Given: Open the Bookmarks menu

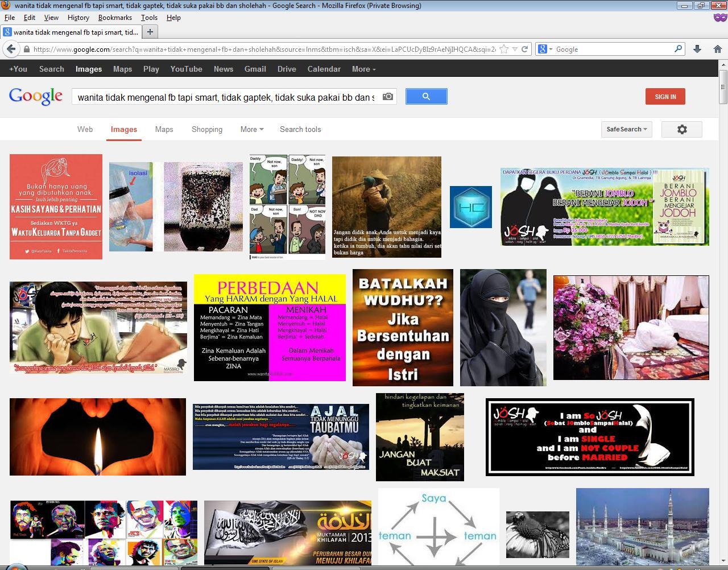Looking at the screenshot, I should coord(115,18).
